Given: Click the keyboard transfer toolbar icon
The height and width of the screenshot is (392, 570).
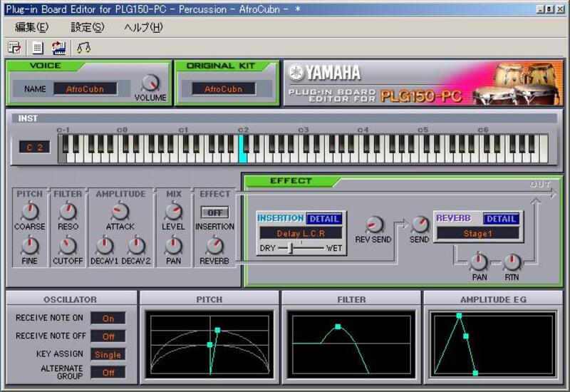Looking at the screenshot, I should pyautogui.click(x=58, y=48).
